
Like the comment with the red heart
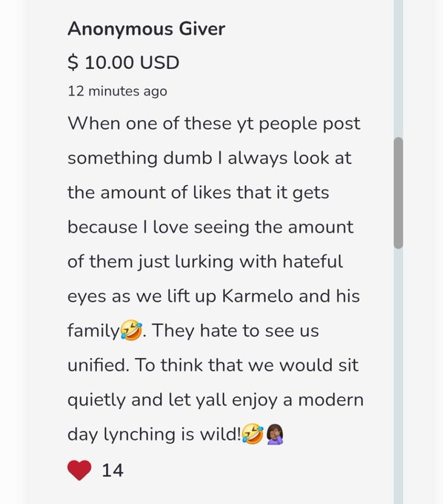(x=79, y=470)
